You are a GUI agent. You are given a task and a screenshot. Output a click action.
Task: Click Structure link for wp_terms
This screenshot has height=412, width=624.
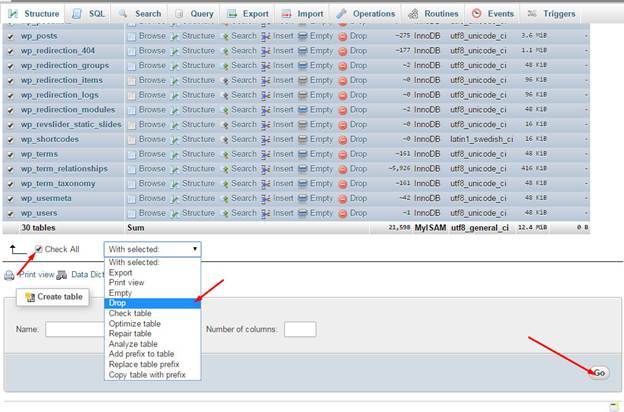point(198,154)
